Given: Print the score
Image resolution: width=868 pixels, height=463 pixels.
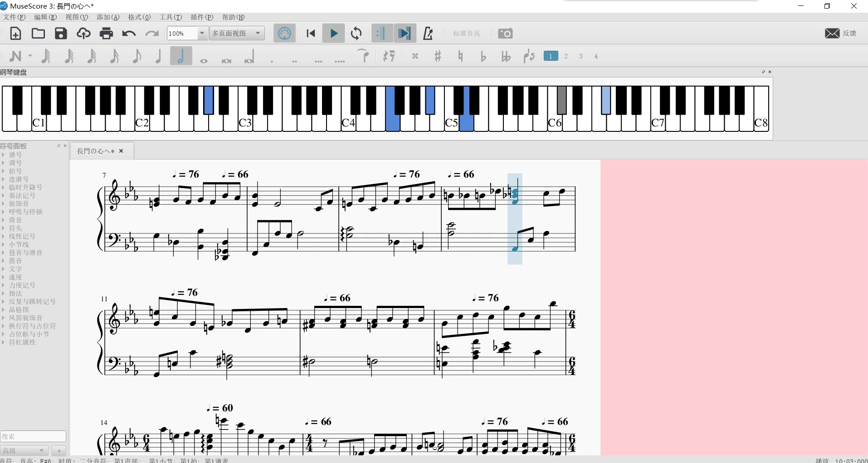Looking at the screenshot, I should (x=106, y=34).
